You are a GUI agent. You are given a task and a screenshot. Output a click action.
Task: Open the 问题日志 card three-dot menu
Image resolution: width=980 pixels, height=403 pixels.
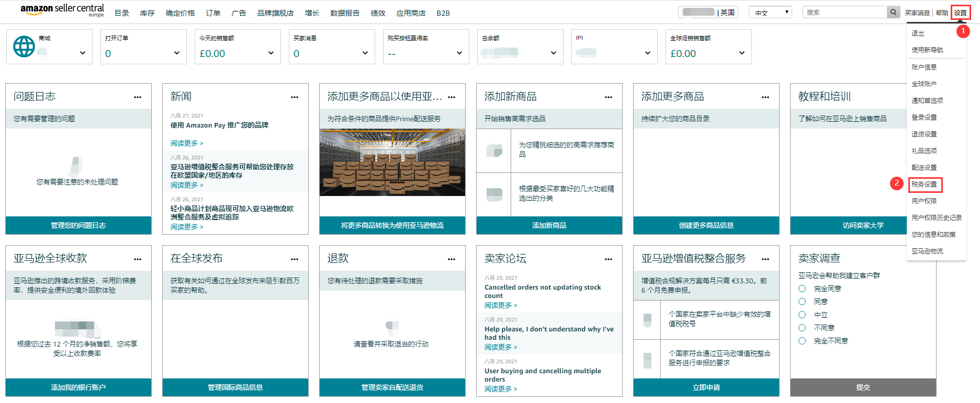(138, 97)
